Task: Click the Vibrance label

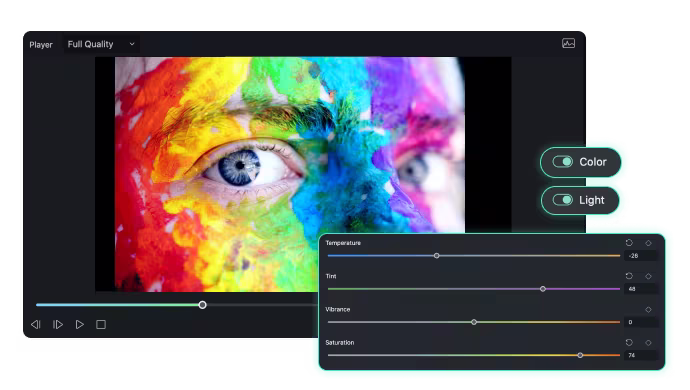Action: point(338,309)
